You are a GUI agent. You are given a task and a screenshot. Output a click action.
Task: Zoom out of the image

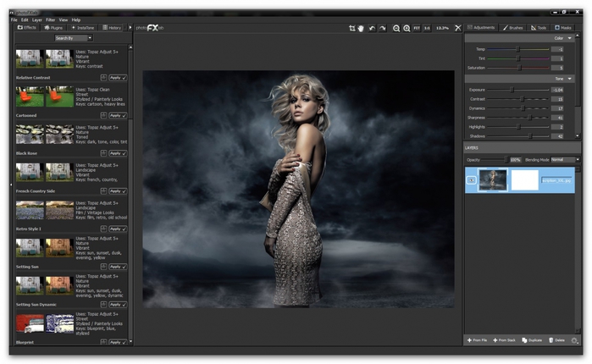[396, 28]
